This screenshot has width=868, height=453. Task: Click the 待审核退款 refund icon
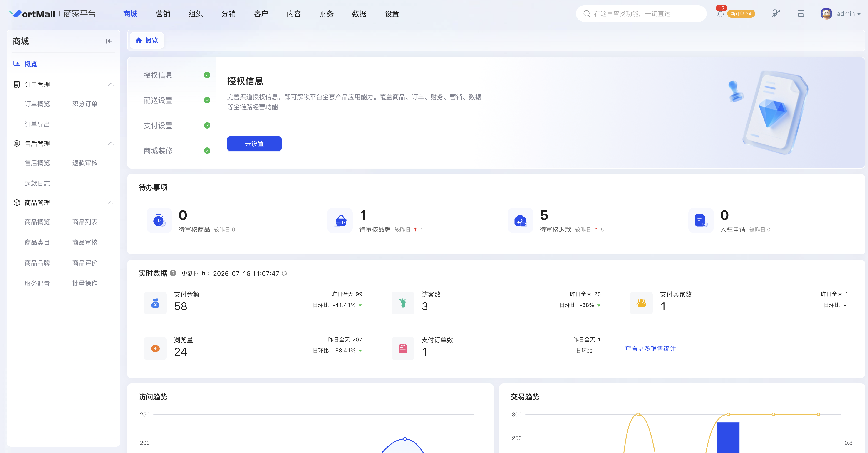tap(521, 220)
